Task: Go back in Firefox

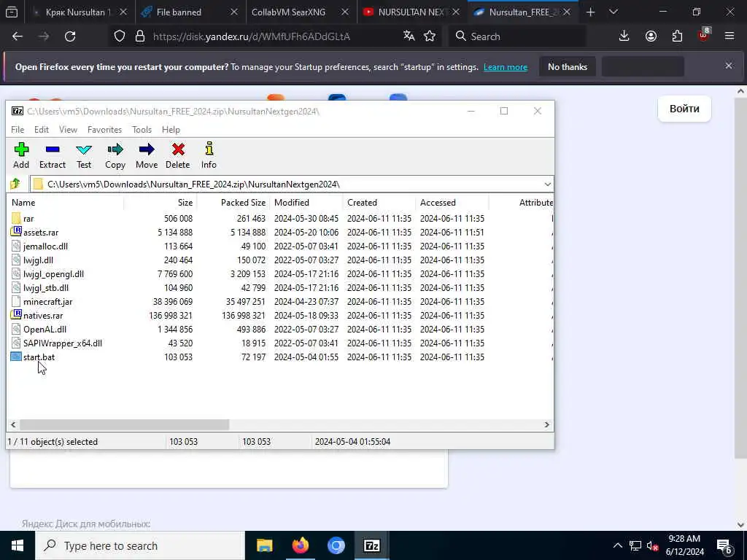Action: click(18, 36)
